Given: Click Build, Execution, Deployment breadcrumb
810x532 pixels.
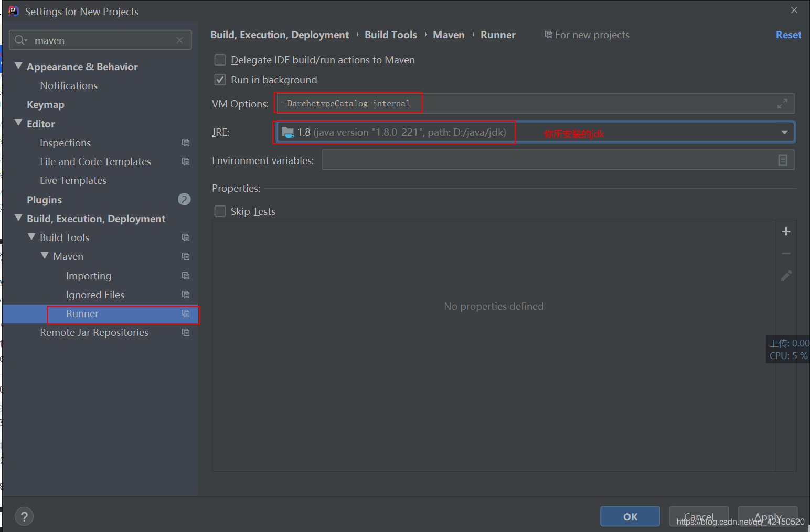Looking at the screenshot, I should pos(280,35).
